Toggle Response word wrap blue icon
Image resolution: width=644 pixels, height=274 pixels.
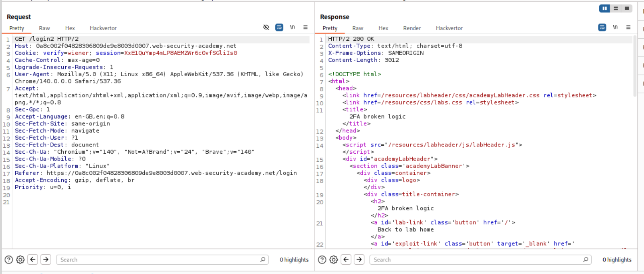point(602,27)
